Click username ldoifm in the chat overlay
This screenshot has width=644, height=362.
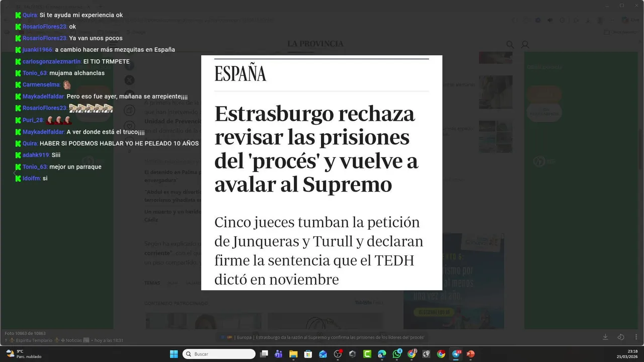[x=31, y=178]
